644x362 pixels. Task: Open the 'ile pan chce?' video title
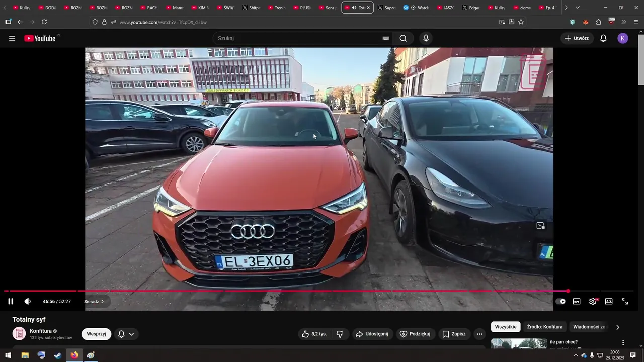pyautogui.click(x=563, y=342)
